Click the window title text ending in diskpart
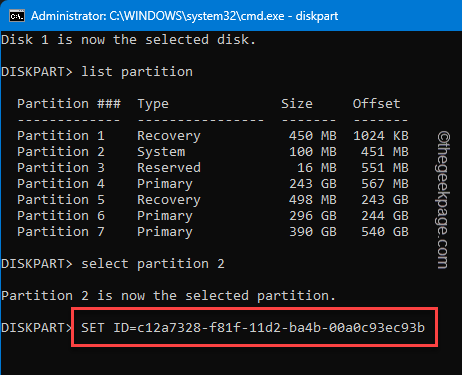Image resolution: width=462 pixels, height=375 pixels. (x=184, y=16)
